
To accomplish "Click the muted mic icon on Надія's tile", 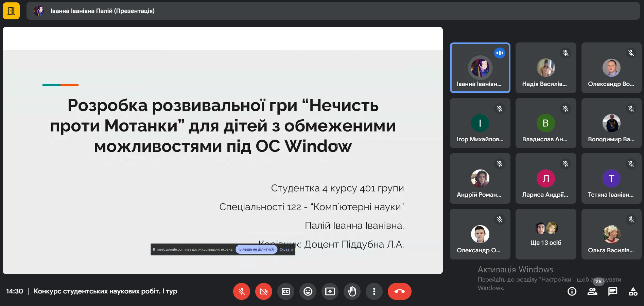I will 565,53.
